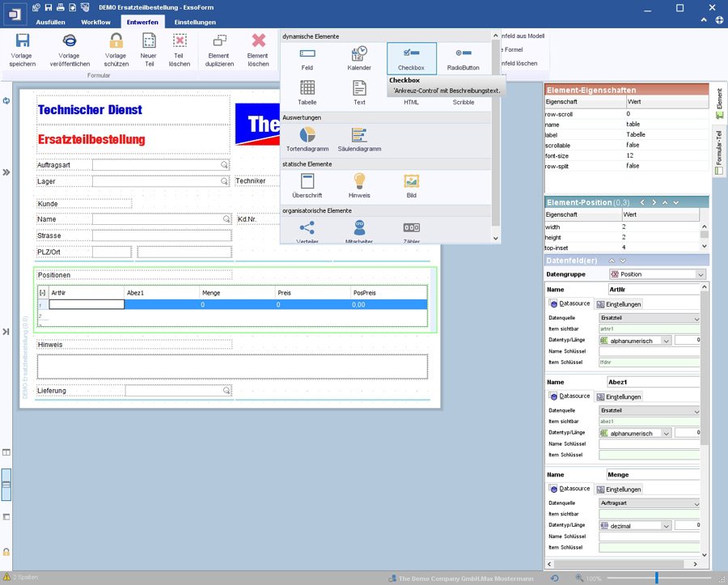The image size is (728, 585).
Task: Insert a Kalender element
Action: tap(359, 58)
